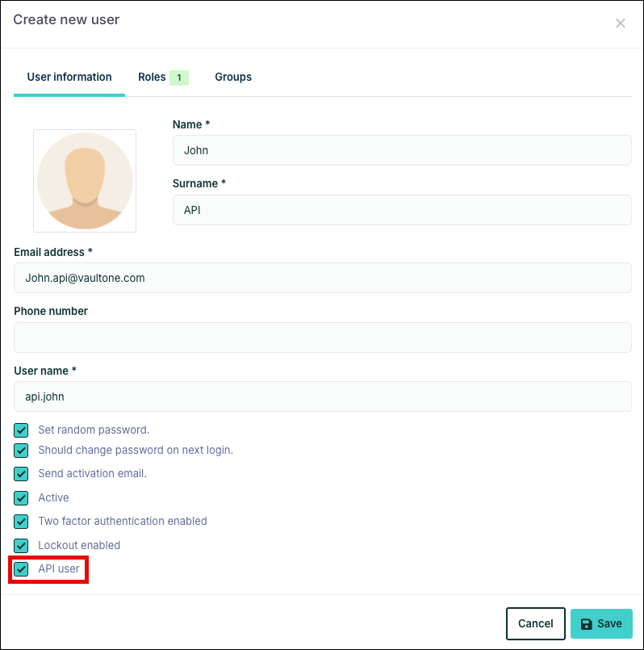The width and height of the screenshot is (644, 650).
Task: Close the Create new user dialog
Action: (620, 23)
